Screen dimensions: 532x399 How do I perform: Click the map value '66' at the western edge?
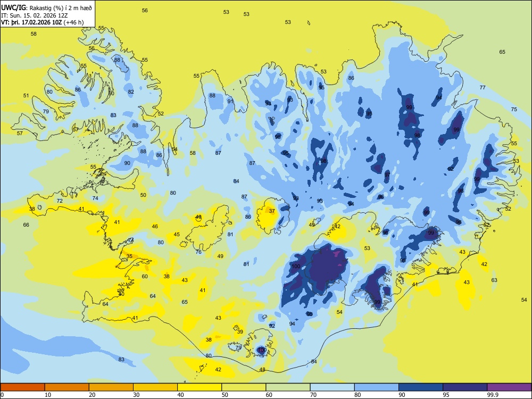point(26,225)
